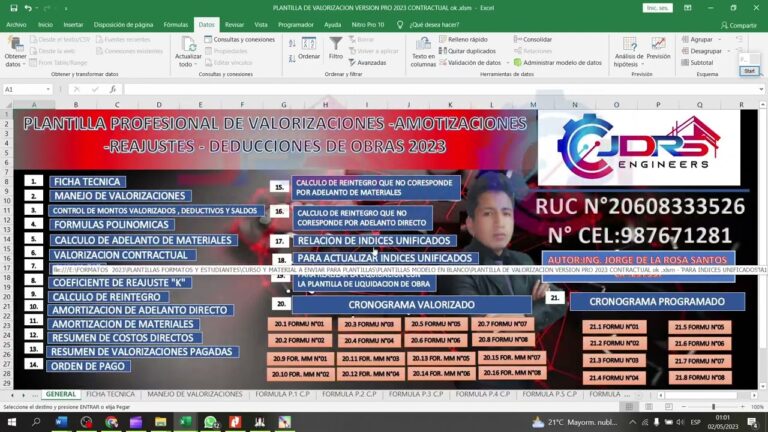Open Word from the Windows taskbar
This screenshot has height=432, width=768.
pyautogui.click(x=61, y=422)
